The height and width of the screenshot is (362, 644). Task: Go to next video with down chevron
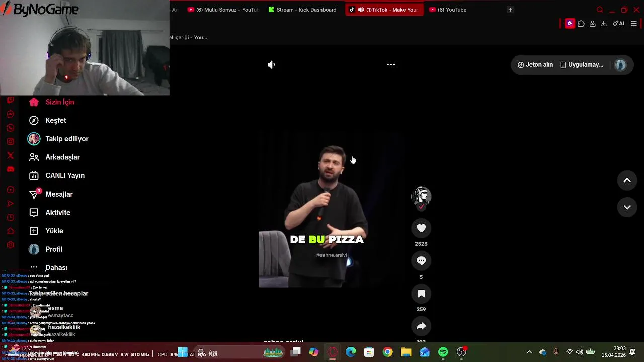point(627,207)
